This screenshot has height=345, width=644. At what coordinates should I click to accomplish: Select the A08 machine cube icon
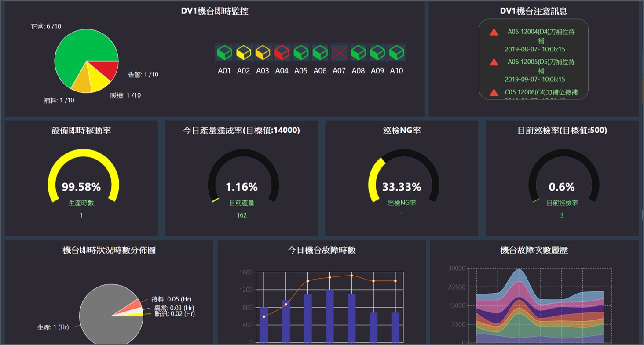[358, 53]
